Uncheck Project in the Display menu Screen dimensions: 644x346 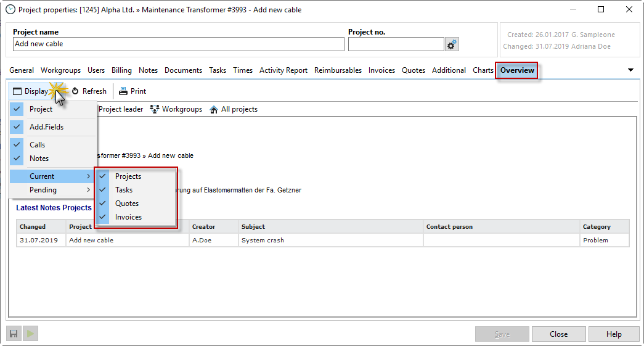41,109
